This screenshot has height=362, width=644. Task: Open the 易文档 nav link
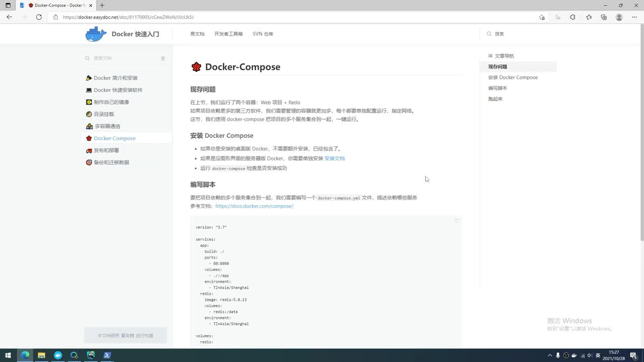click(197, 34)
